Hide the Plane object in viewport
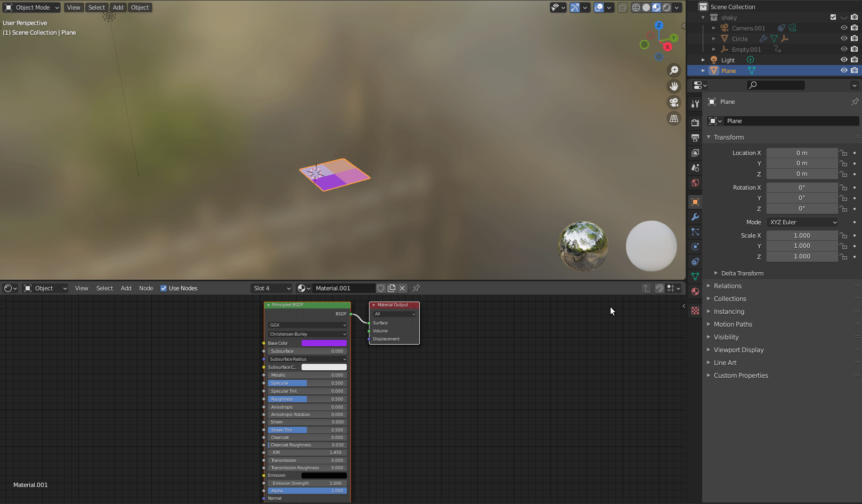 [844, 70]
